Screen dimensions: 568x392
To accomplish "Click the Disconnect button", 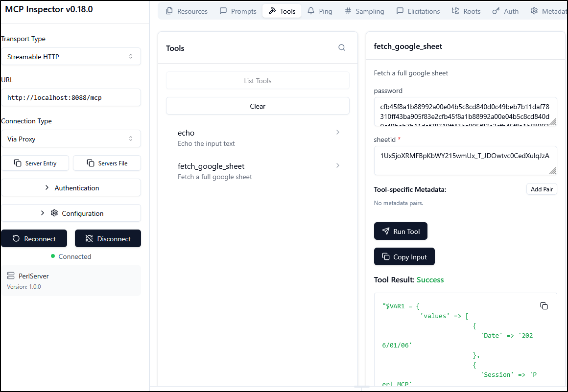I will [x=108, y=239].
